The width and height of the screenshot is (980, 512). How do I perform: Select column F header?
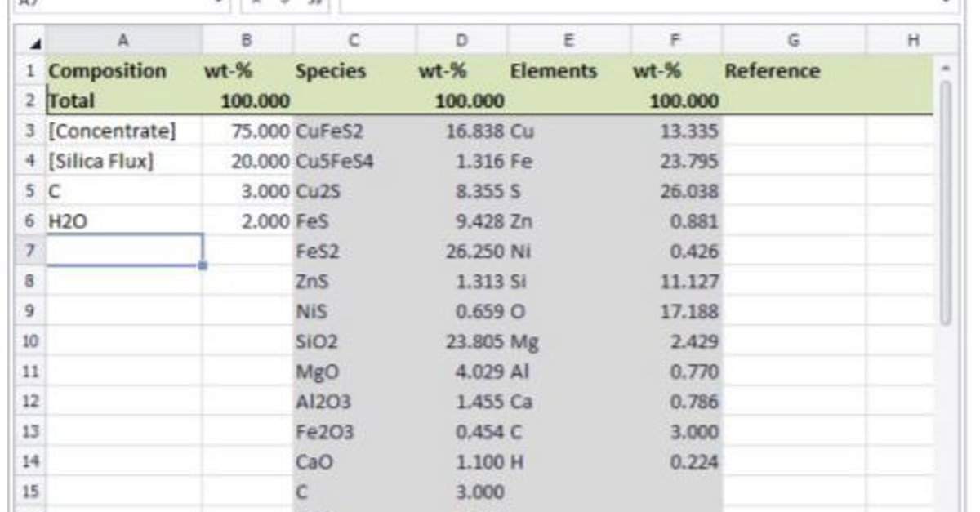click(x=676, y=41)
